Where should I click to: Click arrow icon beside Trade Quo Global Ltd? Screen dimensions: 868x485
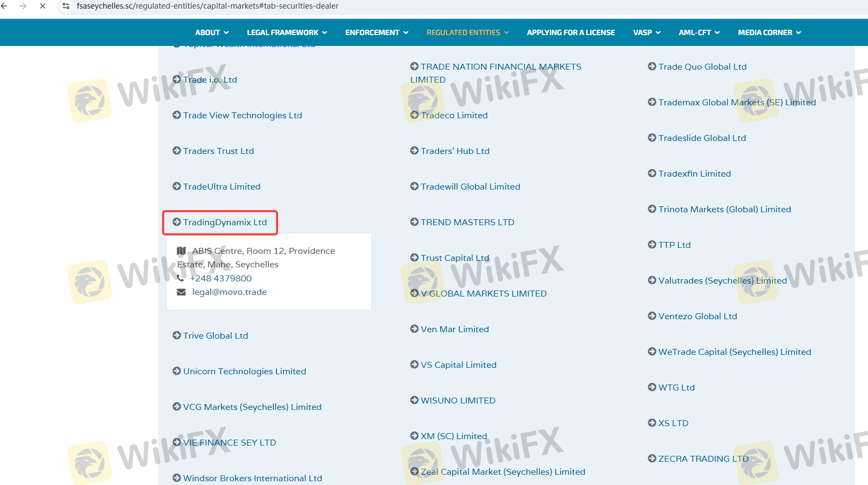tap(652, 66)
